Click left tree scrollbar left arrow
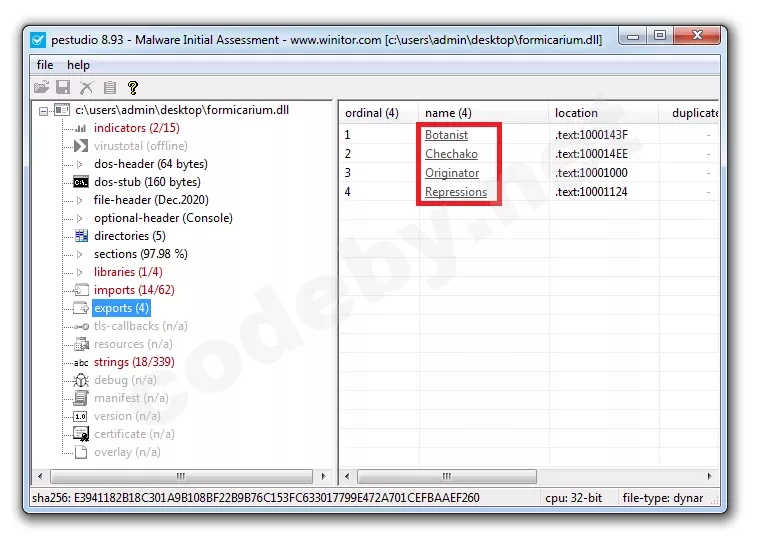 pos(40,476)
